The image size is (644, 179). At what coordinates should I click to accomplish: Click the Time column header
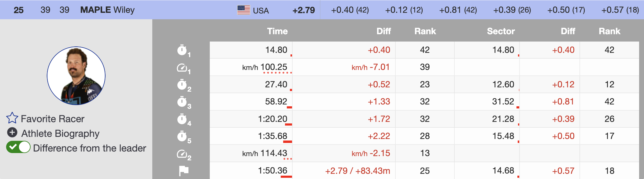click(277, 31)
